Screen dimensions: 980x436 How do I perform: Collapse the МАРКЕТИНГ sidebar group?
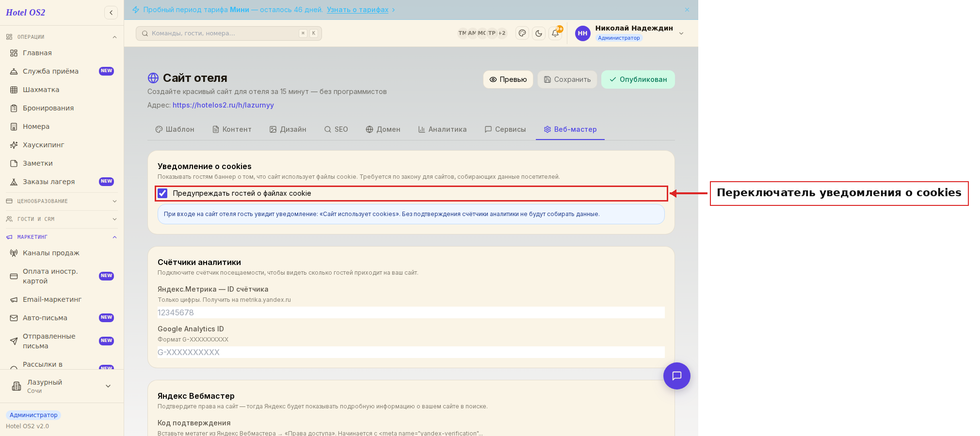tap(62, 237)
